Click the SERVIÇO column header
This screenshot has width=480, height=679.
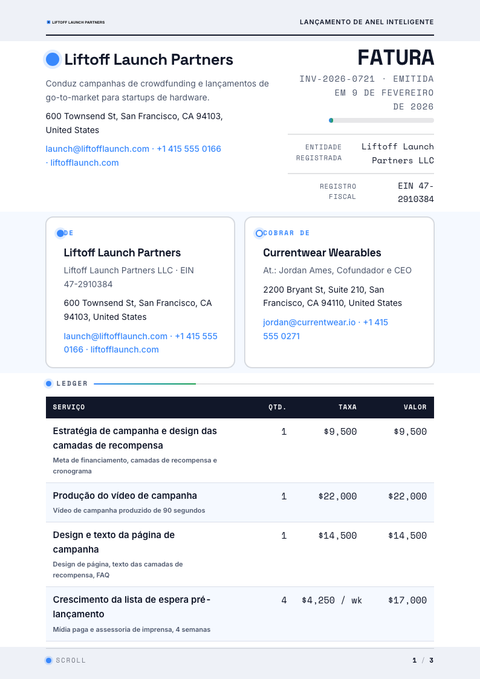(69, 407)
